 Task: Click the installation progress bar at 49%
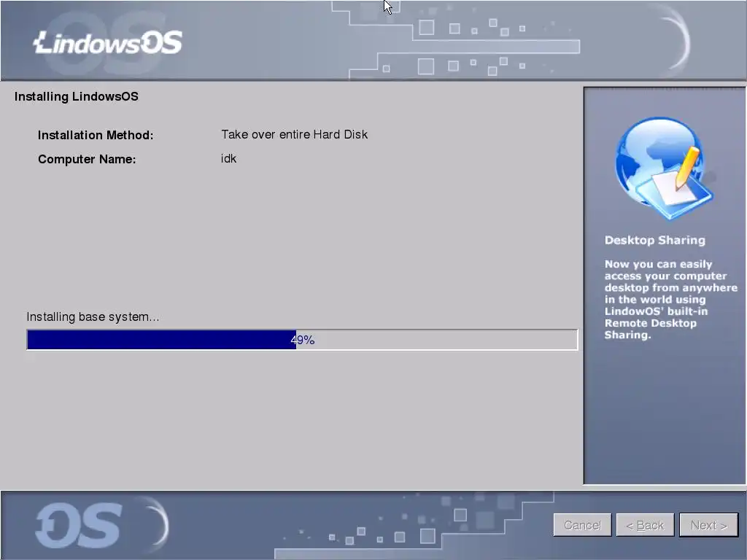pos(302,340)
